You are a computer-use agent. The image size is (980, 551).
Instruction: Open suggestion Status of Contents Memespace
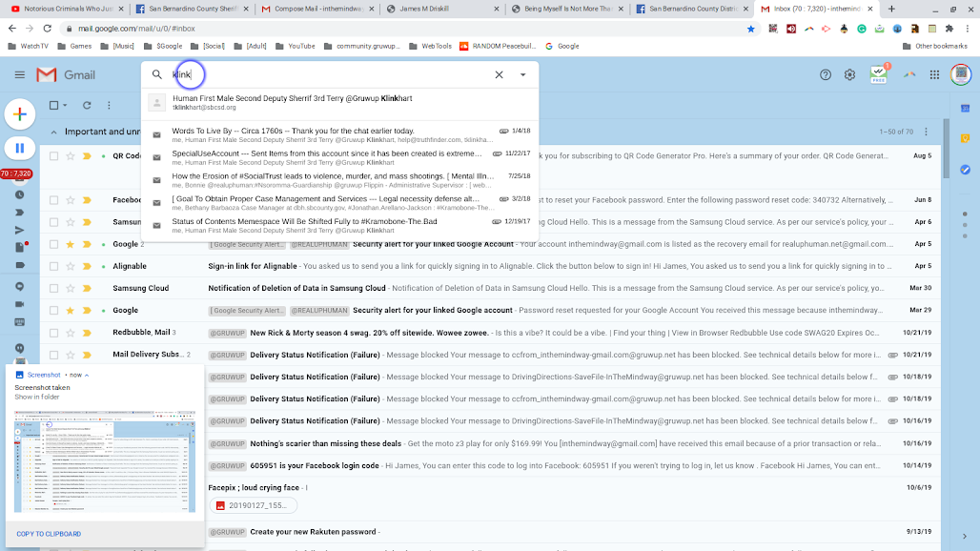pos(339,226)
